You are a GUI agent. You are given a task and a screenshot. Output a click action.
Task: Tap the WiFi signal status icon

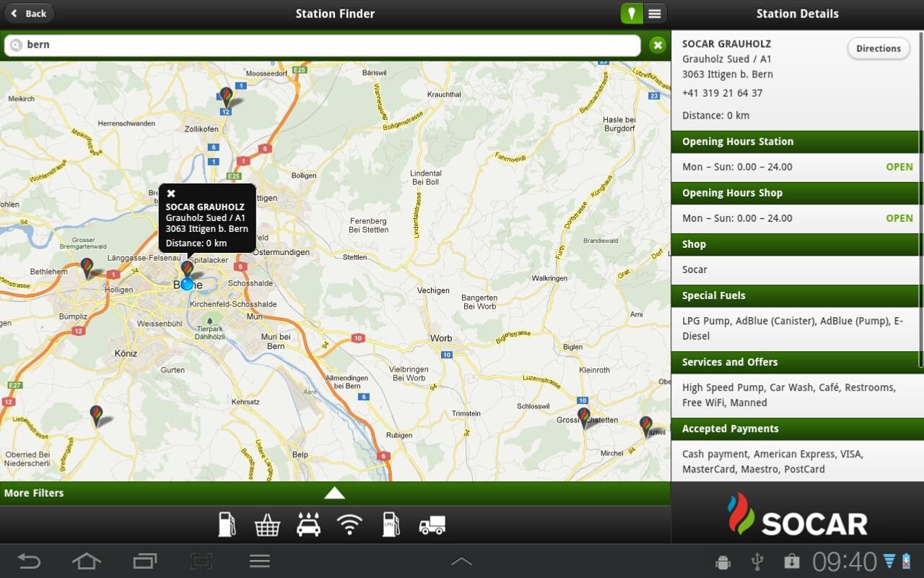tap(889, 561)
